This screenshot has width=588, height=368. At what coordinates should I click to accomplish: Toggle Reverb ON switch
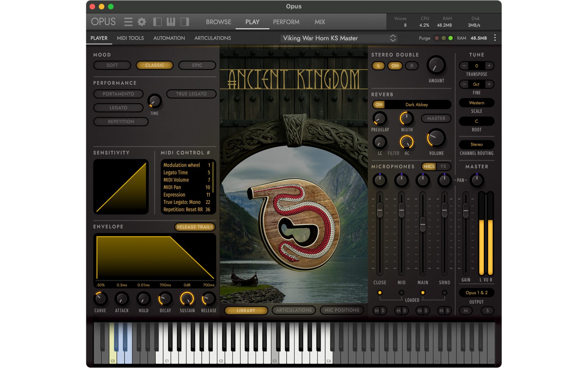tap(379, 105)
